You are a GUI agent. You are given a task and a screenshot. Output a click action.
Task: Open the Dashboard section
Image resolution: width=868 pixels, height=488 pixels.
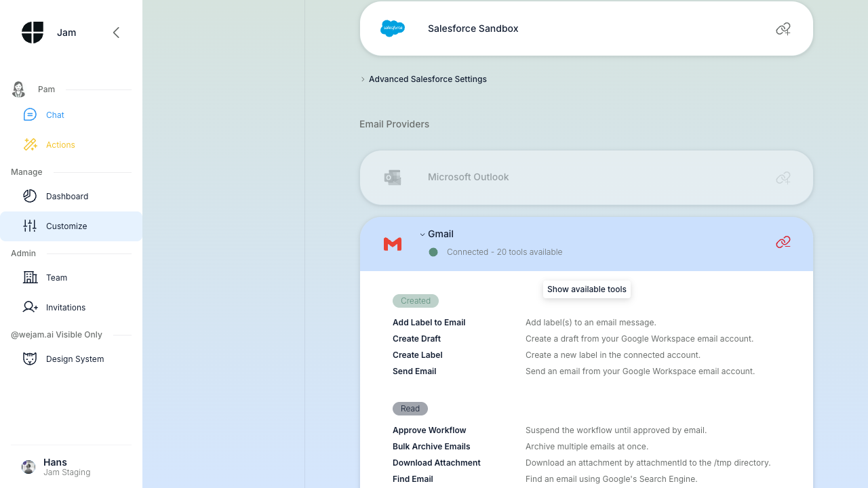coord(71,196)
